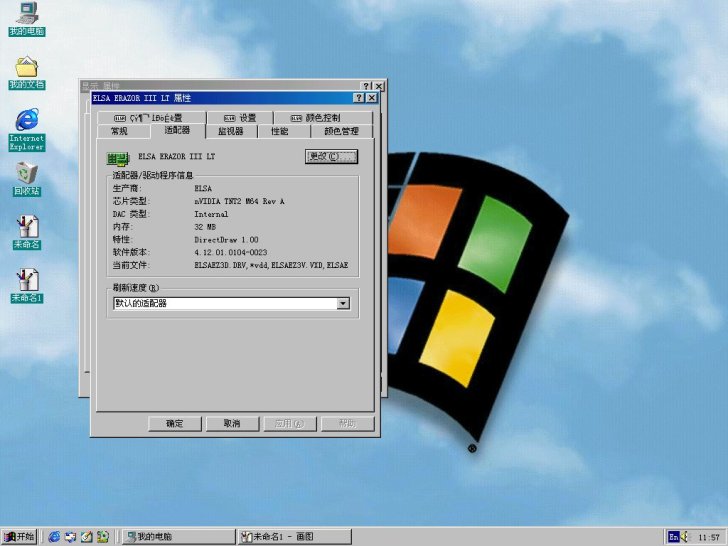Viewport: 728px width, 546px height.
Task: Switch to 我的电脑 taskbar window
Action: point(178,537)
